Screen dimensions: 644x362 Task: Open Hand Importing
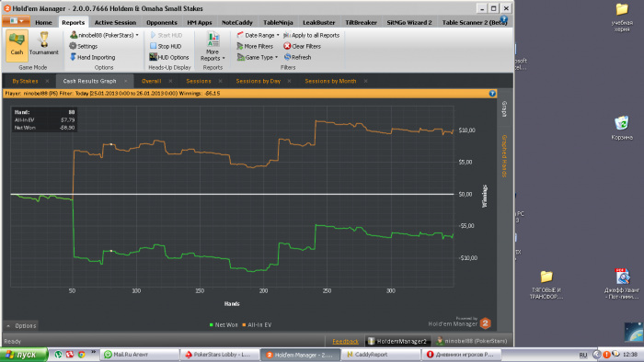coord(92,57)
